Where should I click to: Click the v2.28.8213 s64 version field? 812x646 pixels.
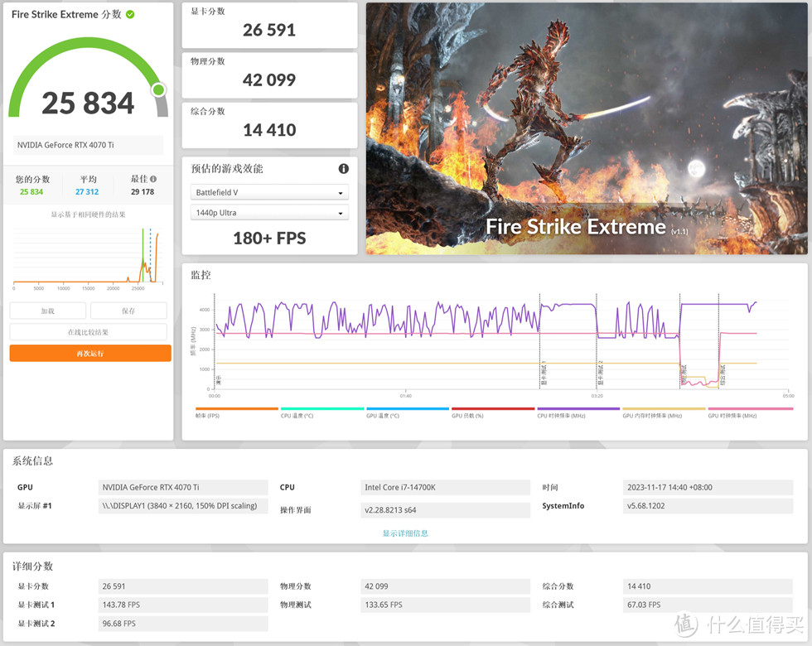click(x=446, y=510)
